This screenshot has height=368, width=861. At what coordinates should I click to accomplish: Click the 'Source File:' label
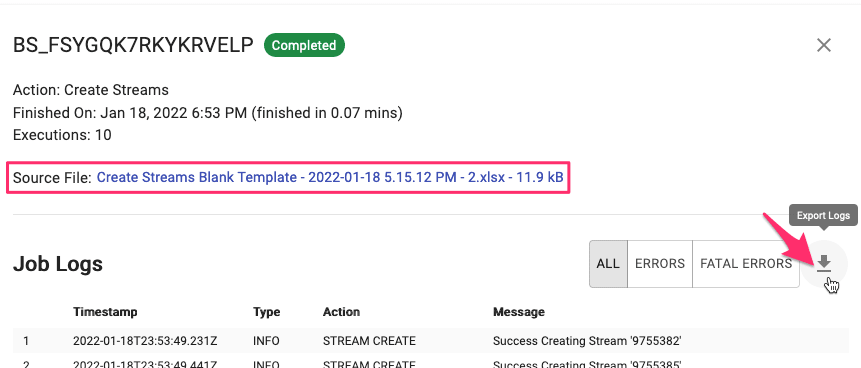tap(52, 178)
